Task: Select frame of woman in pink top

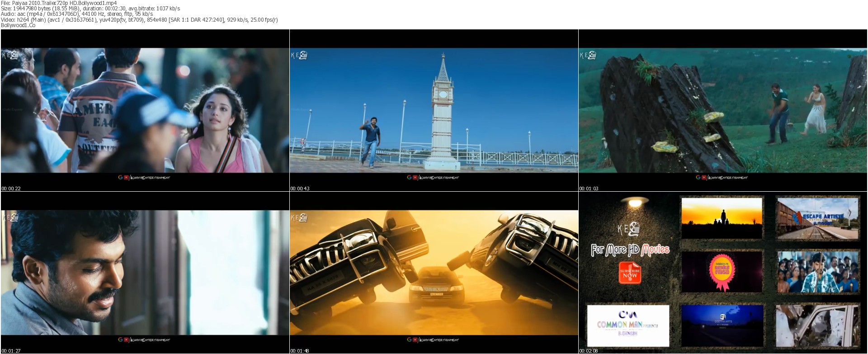Action: coord(145,110)
